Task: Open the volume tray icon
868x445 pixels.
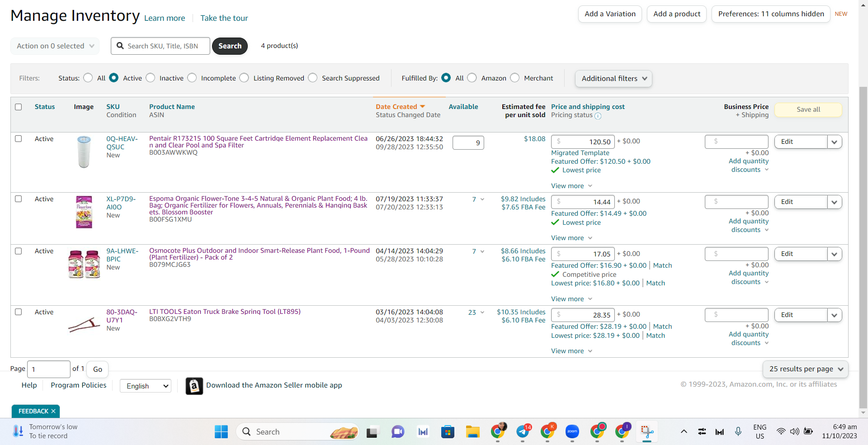Action: pos(794,431)
